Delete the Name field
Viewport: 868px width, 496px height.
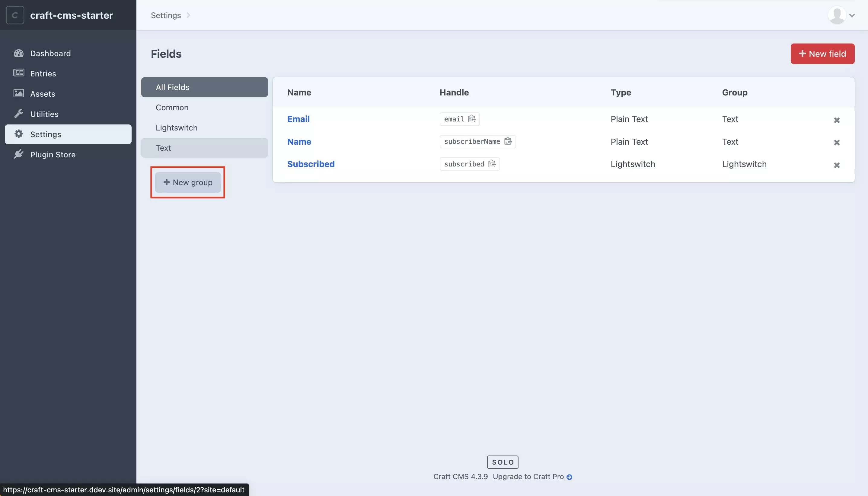point(837,142)
